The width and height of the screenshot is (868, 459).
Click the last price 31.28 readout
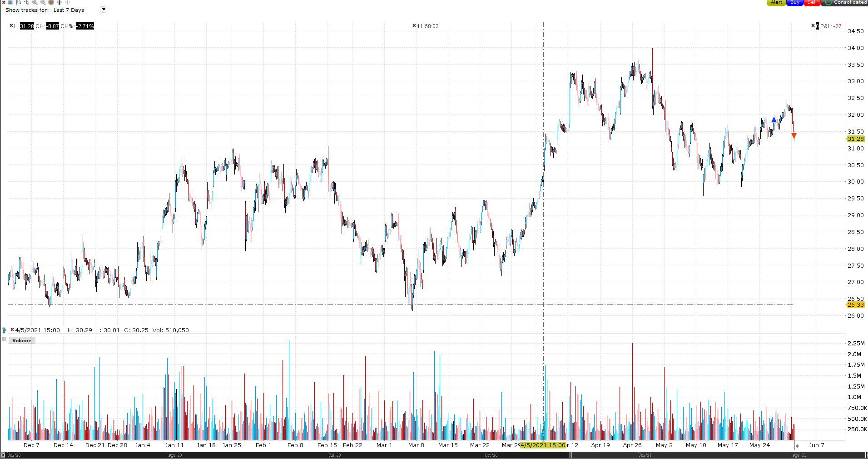pos(27,26)
